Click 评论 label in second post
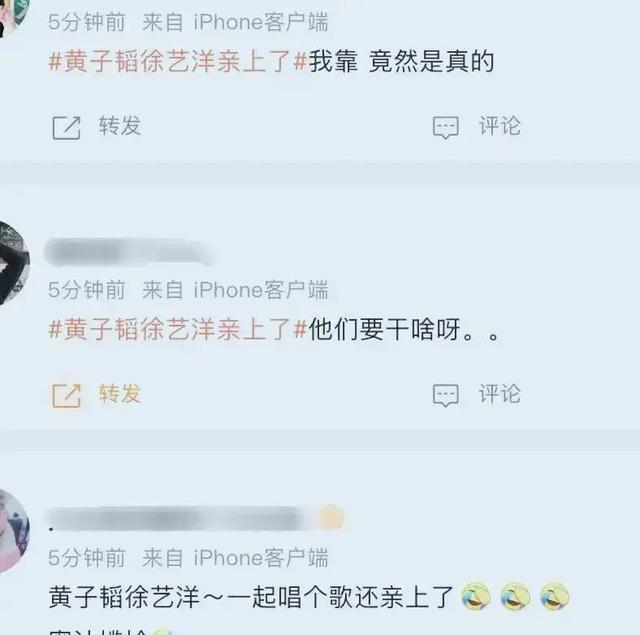Screen dimensions: 640x635 [x=500, y=394]
